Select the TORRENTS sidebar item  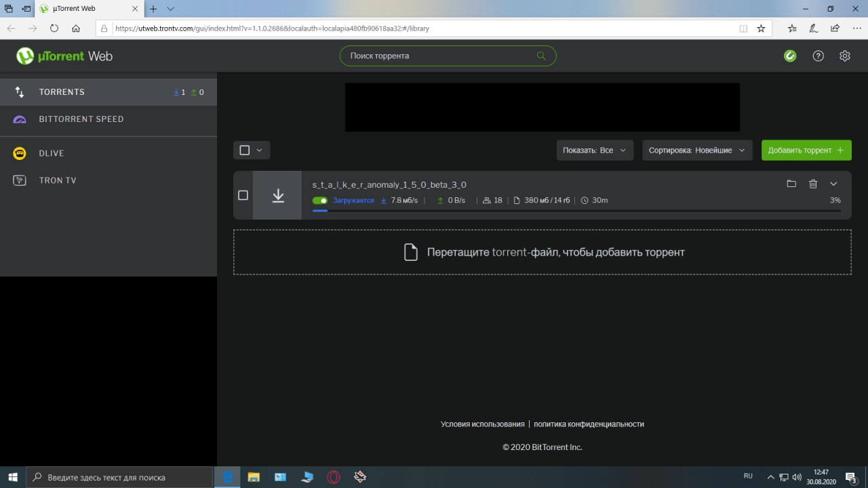click(x=108, y=92)
